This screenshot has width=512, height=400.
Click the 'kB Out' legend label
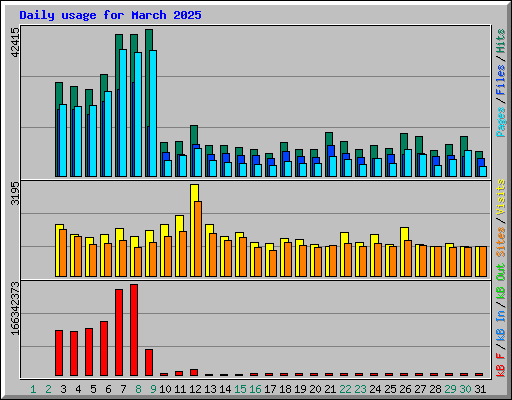pyautogui.click(x=501, y=282)
